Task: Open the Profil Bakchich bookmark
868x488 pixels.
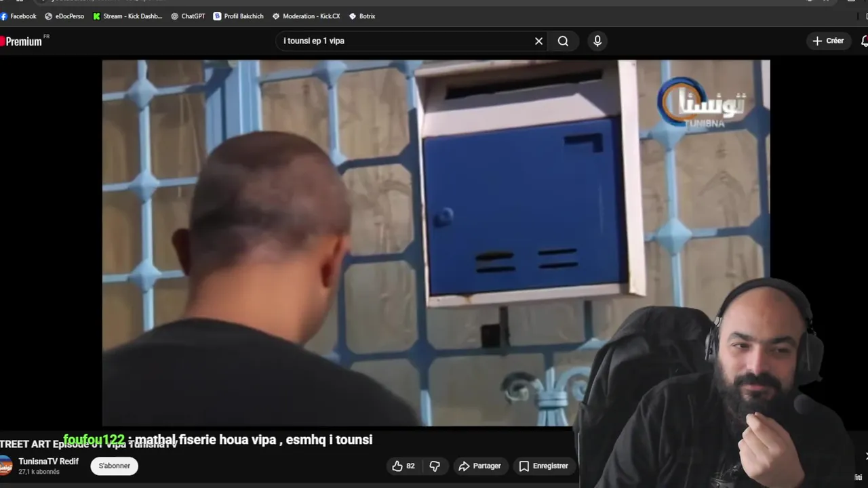Action: (238, 16)
